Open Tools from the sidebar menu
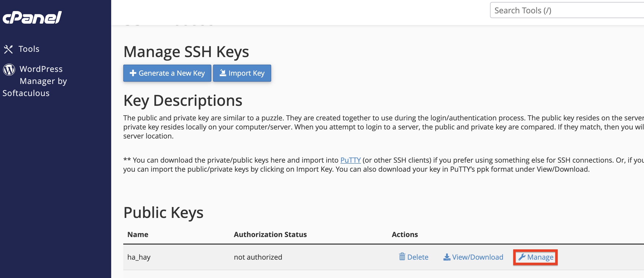The image size is (644, 278). pyautogui.click(x=29, y=49)
